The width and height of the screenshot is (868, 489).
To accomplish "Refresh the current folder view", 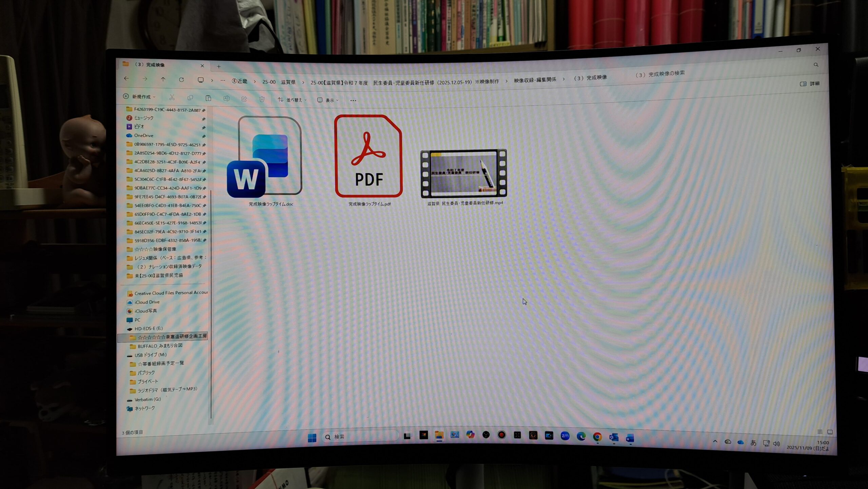I will click(181, 80).
